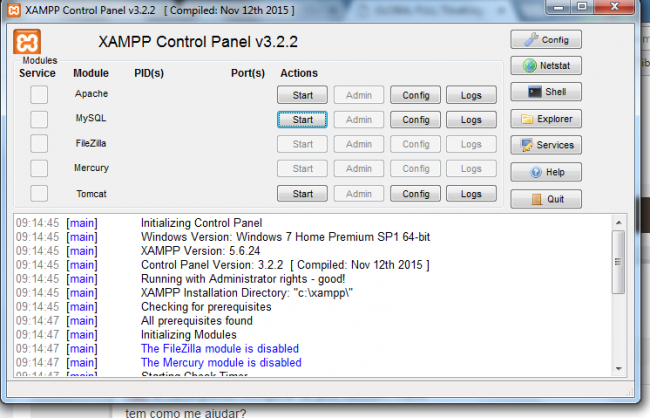The image size is (650, 418).
Task: Toggle the Mercury service checkbox
Action: tap(39, 168)
